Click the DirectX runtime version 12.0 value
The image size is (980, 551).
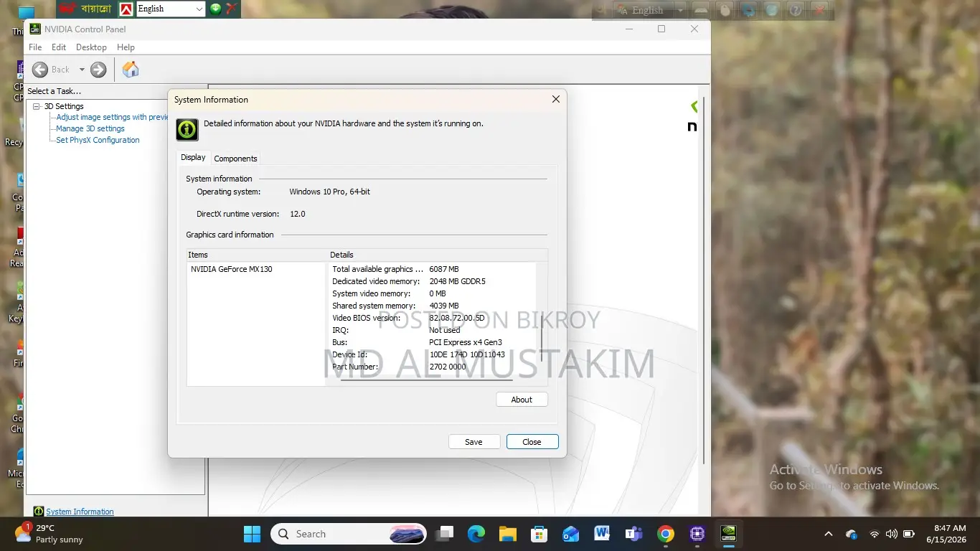pos(297,214)
